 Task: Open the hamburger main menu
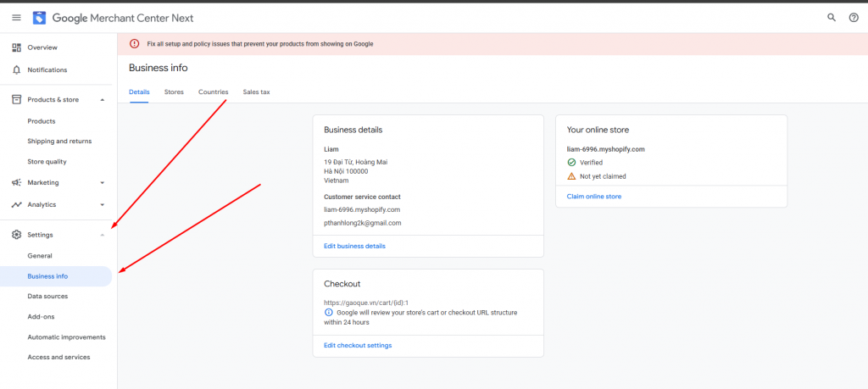coord(16,18)
